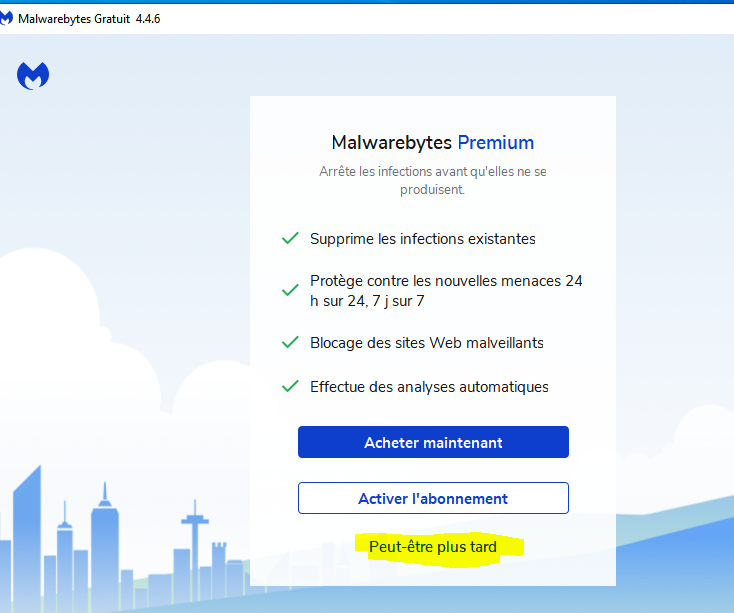
Task: Select the "Supprime les infections existantes" text
Action: tap(423, 239)
